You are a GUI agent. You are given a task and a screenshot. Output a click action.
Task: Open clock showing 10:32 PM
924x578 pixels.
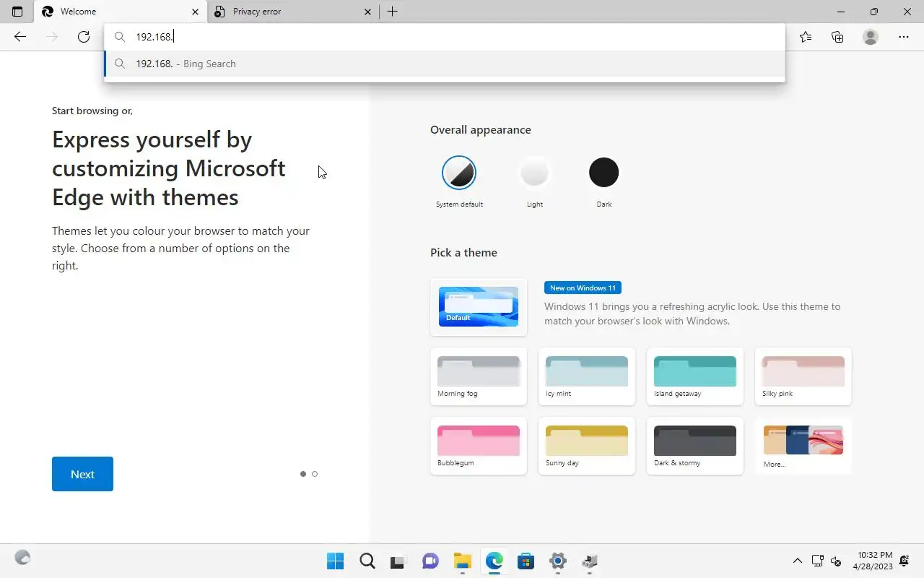coord(873,561)
